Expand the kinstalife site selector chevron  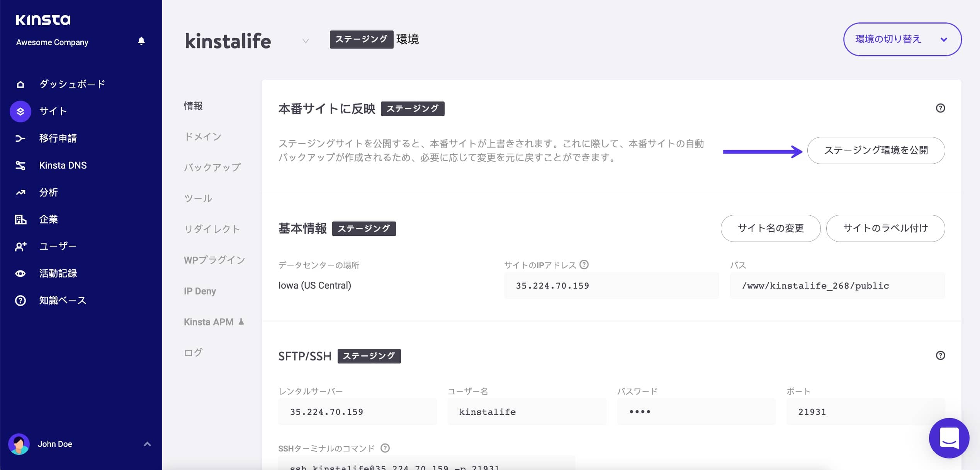(306, 41)
